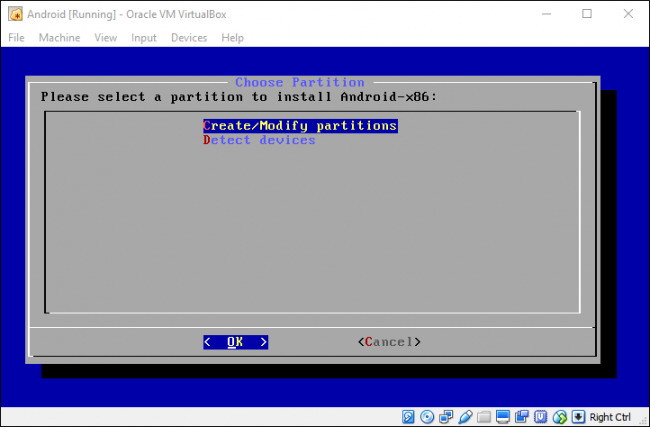Select Create/Modify partitions option
The height and width of the screenshot is (427, 650).
[x=300, y=126]
